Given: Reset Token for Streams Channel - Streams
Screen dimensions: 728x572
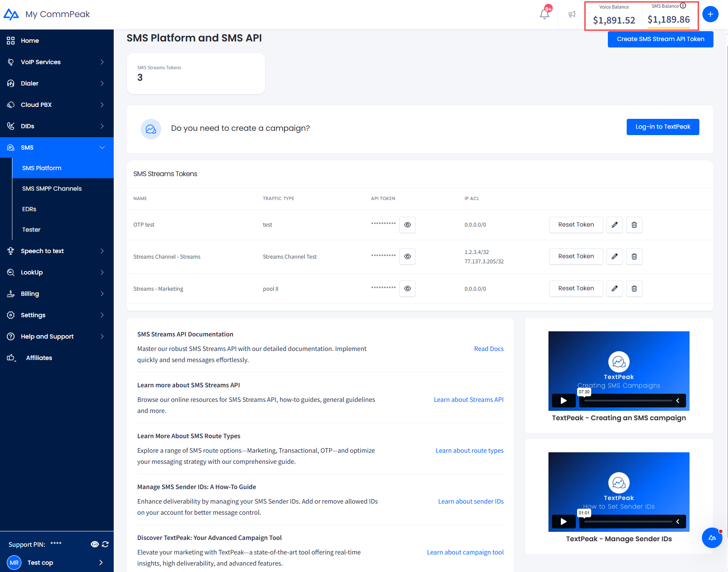Looking at the screenshot, I should 576,257.
